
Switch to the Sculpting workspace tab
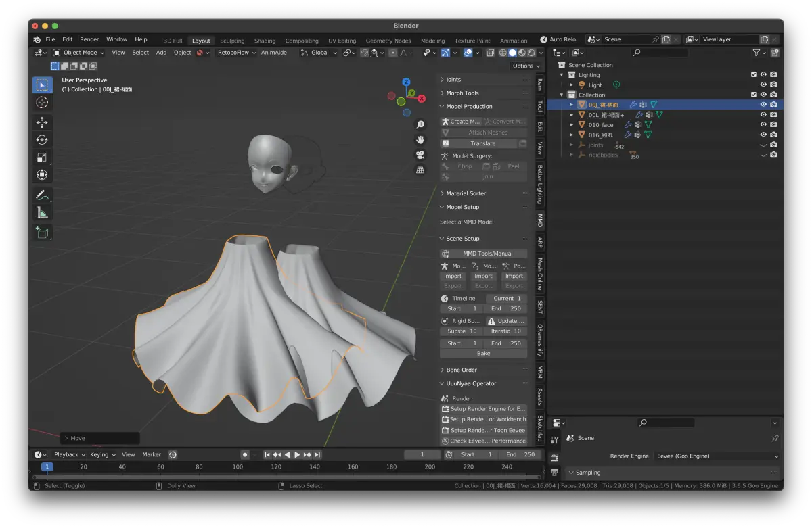pos(232,41)
